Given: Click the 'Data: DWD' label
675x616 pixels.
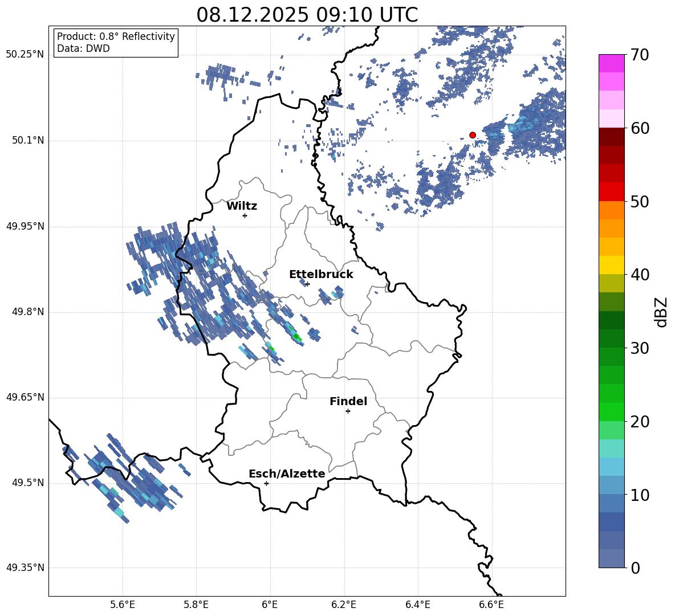Looking at the screenshot, I should click(83, 48).
